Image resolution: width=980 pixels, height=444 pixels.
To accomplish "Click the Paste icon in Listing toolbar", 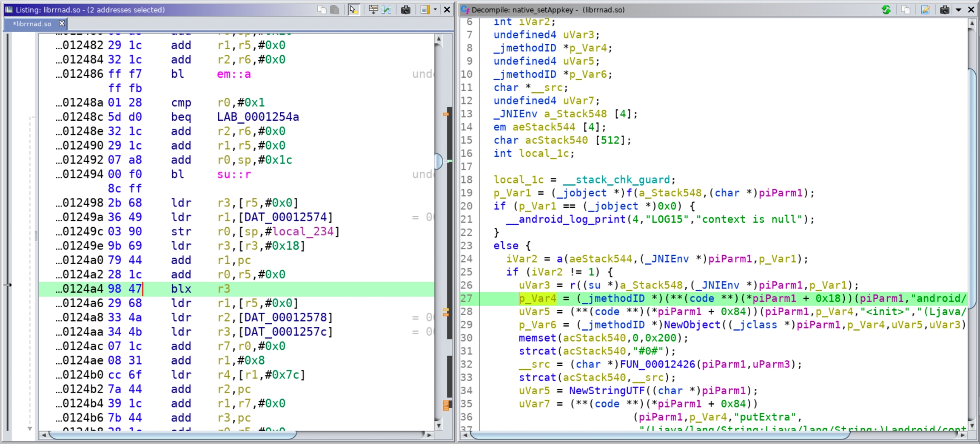I will [x=335, y=9].
